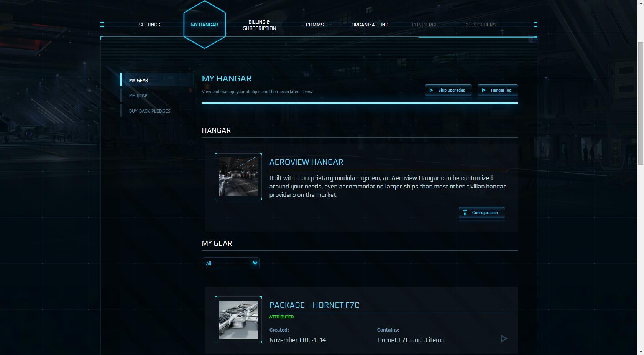Click the Hornet F7C package thumbnail
Viewport: 644px width, 355px height.
point(238,320)
